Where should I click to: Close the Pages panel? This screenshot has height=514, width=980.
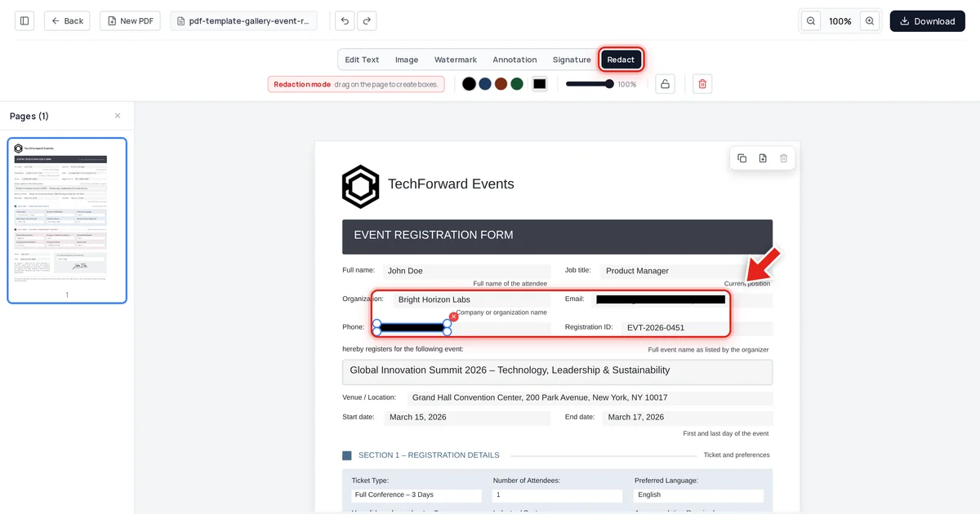(118, 116)
